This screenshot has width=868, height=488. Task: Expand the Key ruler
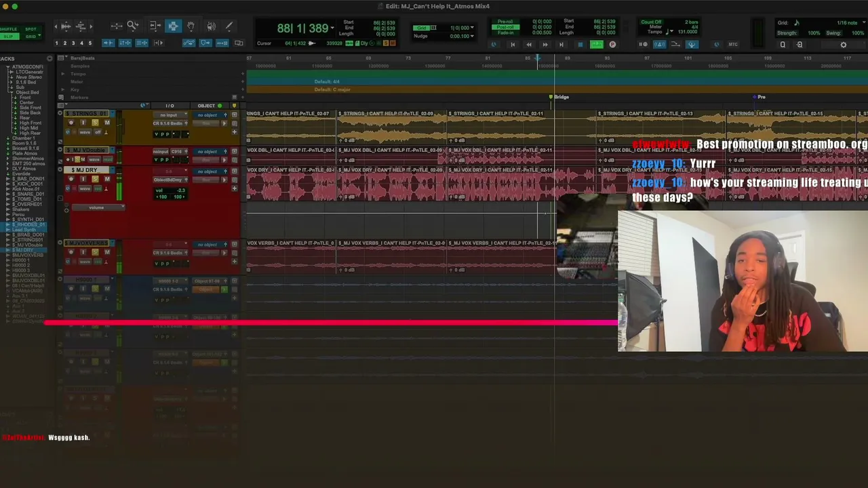click(x=63, y=89)
